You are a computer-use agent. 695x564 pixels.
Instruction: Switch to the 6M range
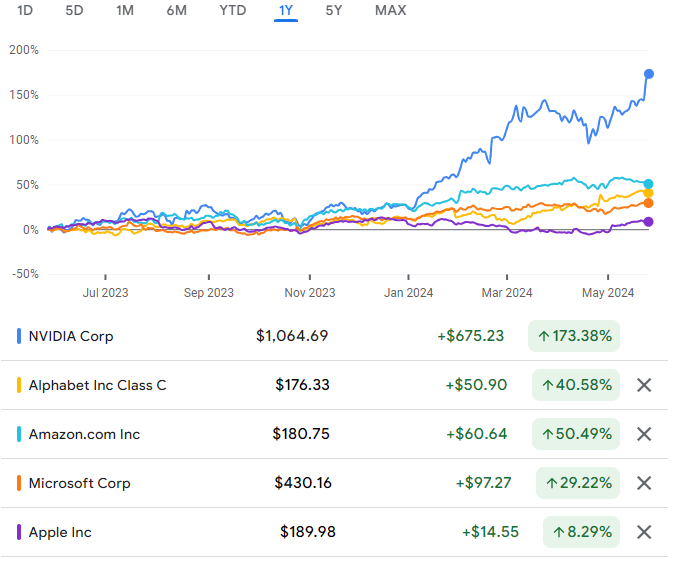coord(177,11)
